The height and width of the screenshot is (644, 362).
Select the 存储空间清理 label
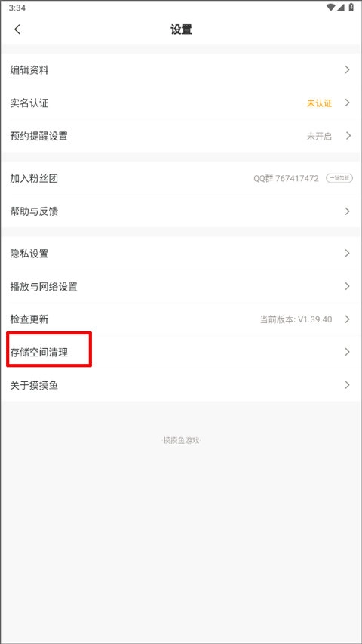pos(39,352)
